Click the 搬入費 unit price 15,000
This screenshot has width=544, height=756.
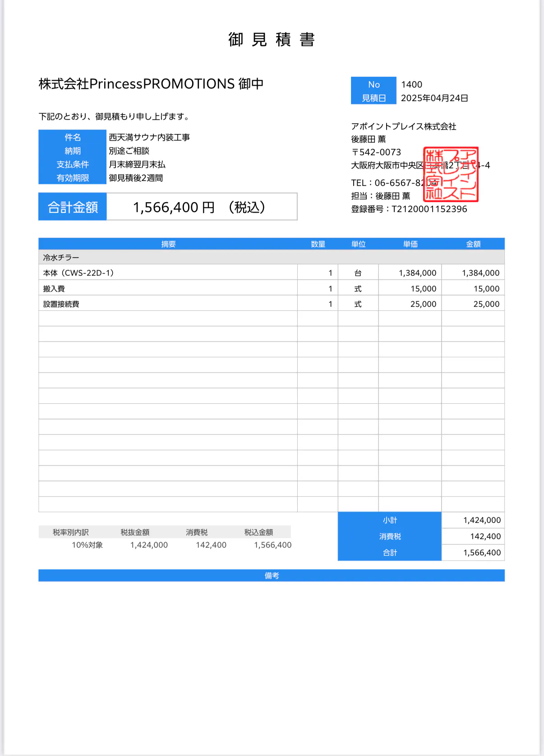click(x=423, y=289)
